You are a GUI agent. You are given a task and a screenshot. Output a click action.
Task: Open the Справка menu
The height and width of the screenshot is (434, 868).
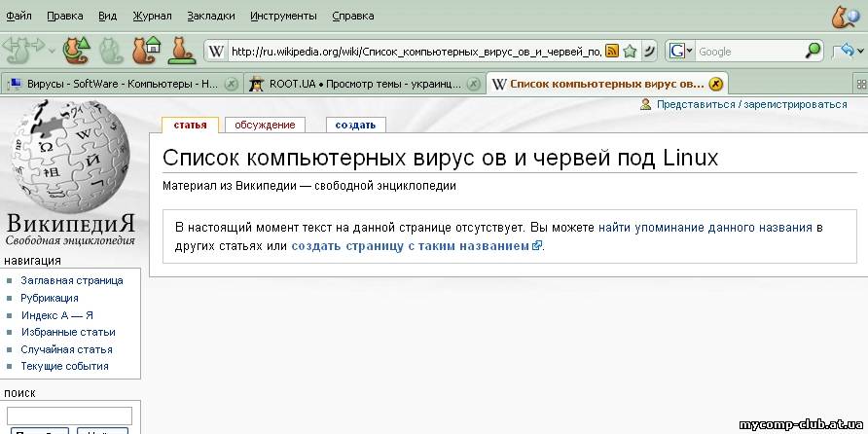click(352, 16)
